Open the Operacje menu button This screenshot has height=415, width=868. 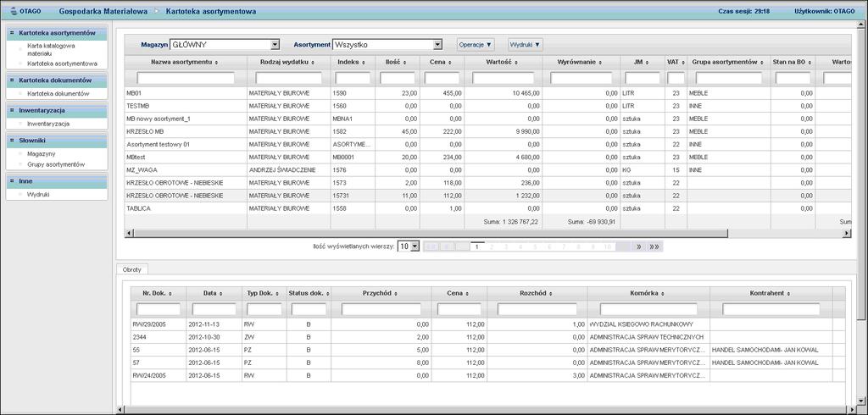click(x=476, y=44)
